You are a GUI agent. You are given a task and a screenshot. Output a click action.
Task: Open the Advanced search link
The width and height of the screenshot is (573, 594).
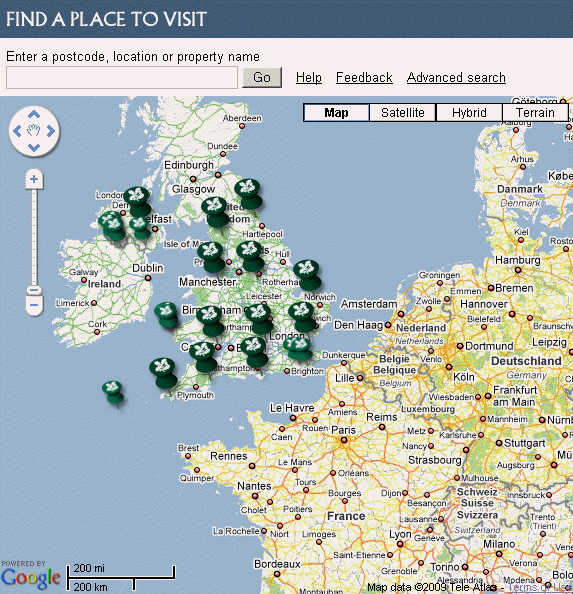(x=456, y=78)
